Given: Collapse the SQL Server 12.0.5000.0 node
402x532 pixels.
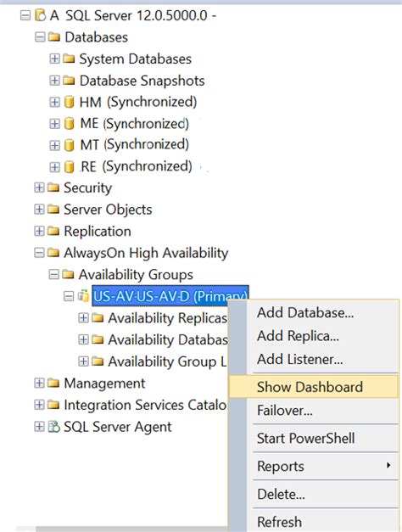Looking at the screenshot, I should point(25,15).
